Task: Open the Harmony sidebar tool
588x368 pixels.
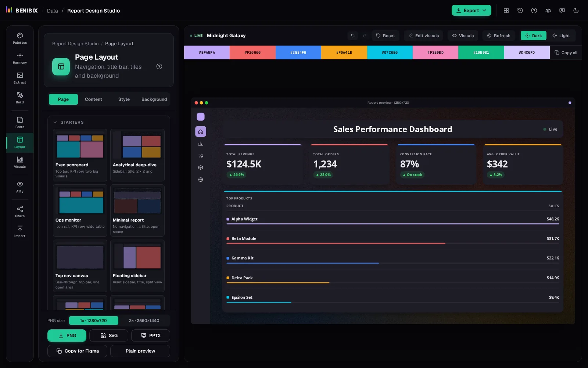Action: pyautogui.click(x=20, y=58)
